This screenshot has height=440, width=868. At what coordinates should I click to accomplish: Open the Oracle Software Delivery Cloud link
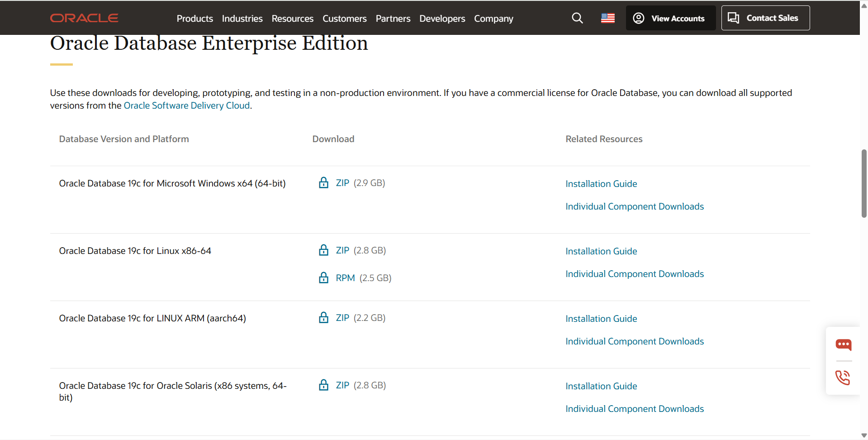point(186,105)
